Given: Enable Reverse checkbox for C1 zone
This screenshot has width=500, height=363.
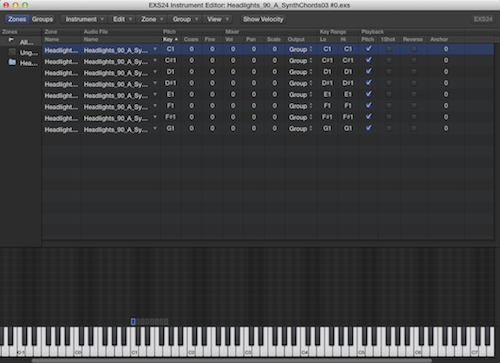Looking at the screenshot, I should (x=414, y=49).
